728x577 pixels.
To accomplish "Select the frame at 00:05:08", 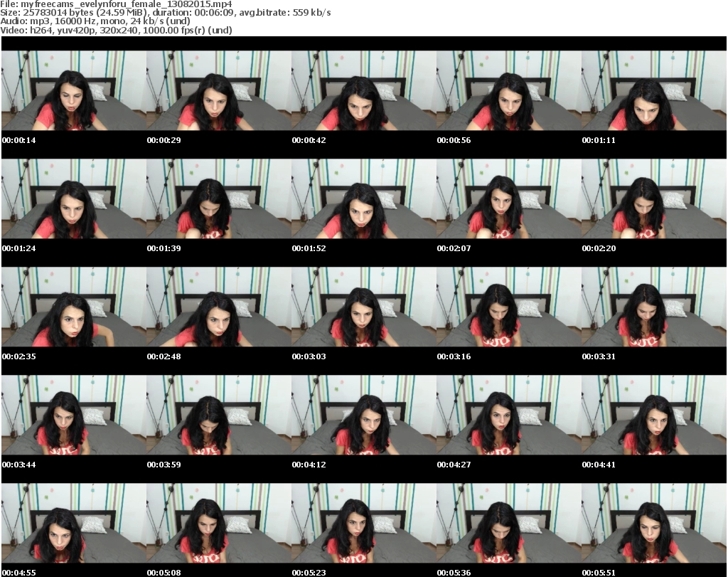I will pyautogui.click(x=219, y=524).
